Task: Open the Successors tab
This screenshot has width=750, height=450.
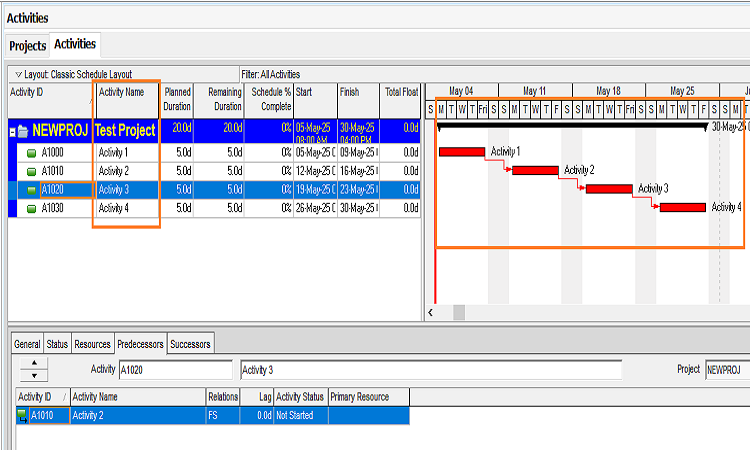Action: coord(190,344)
